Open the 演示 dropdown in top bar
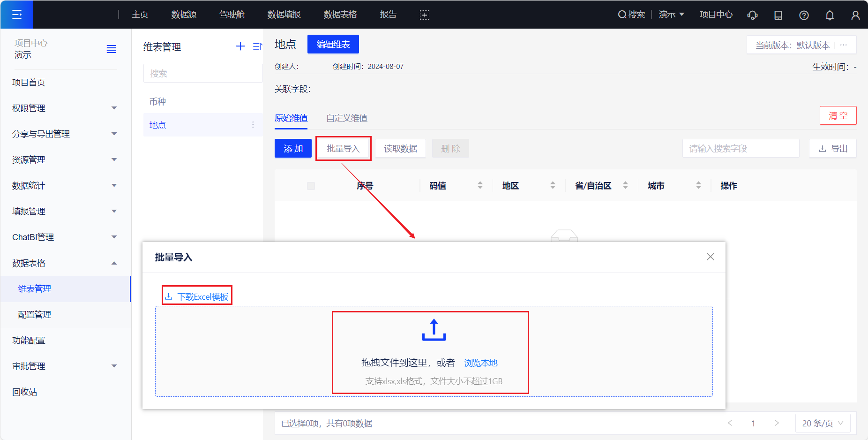This screenshot has width=868, height=440. point(671,15)
